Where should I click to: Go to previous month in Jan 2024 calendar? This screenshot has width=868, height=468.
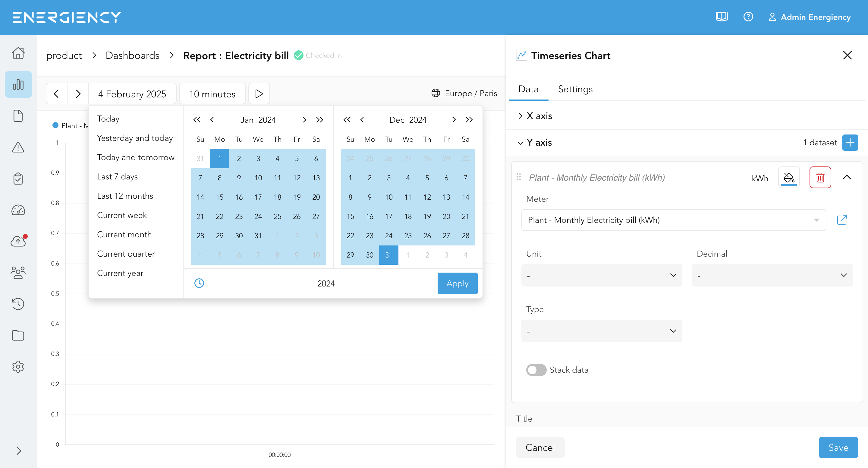coord(212,120)
